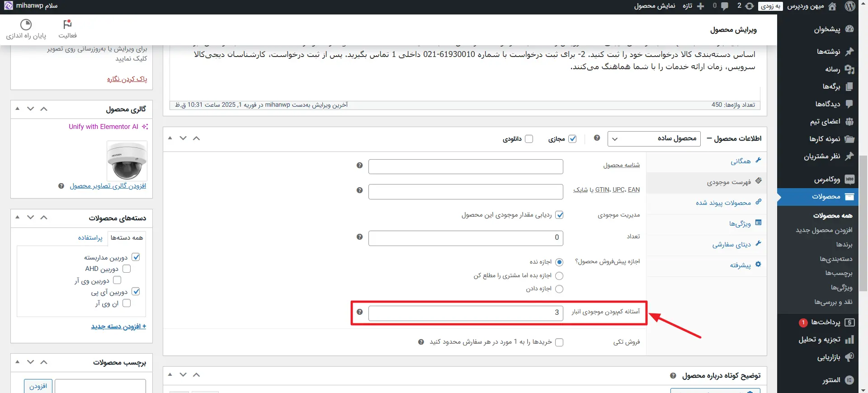Click آستانه کم‌بودن موجودی threshold field
Screen dimensions: 868x393
(466, 313)
